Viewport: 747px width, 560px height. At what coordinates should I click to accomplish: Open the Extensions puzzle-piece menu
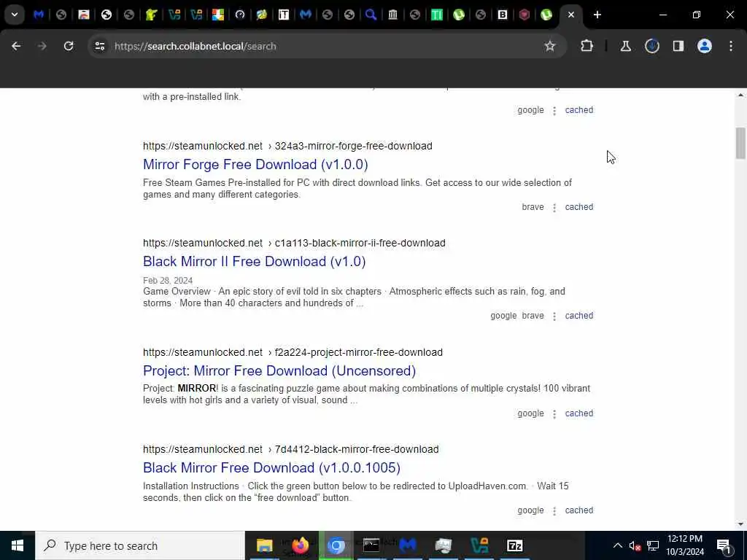587,46
